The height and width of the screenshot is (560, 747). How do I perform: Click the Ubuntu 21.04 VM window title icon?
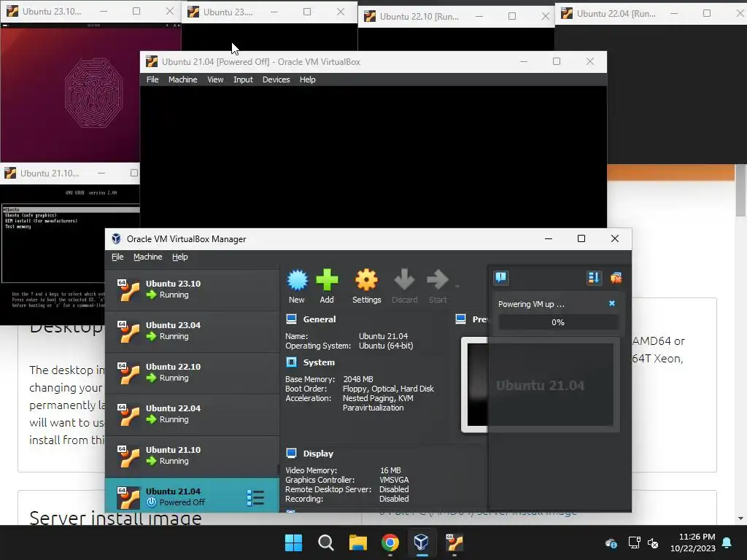(152, 61)
